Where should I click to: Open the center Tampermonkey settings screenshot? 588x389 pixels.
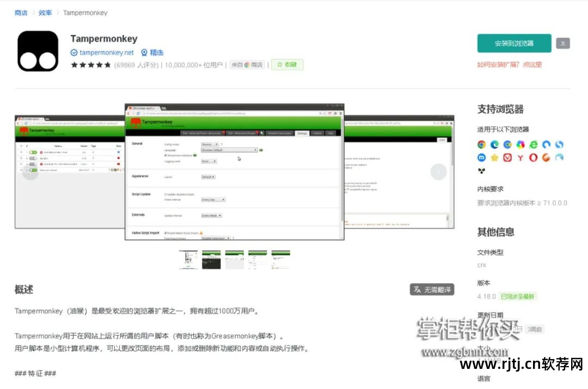coord(234,172)
